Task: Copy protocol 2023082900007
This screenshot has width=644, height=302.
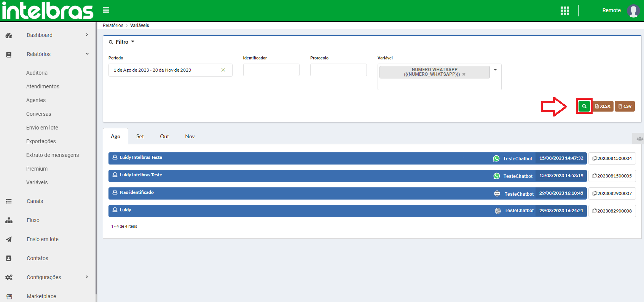Action: (612, 193)
